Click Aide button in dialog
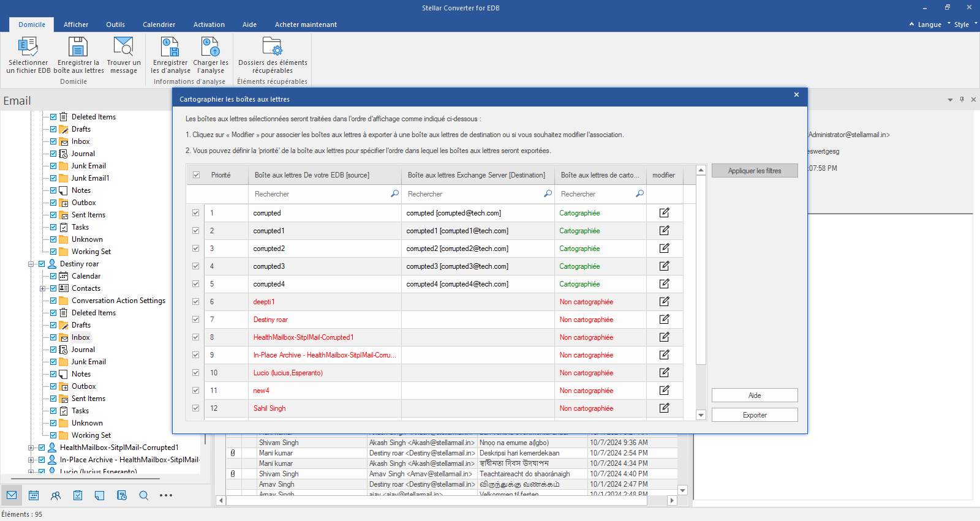Viewport: 980px width, 521px height. click(x=755, y=395)
